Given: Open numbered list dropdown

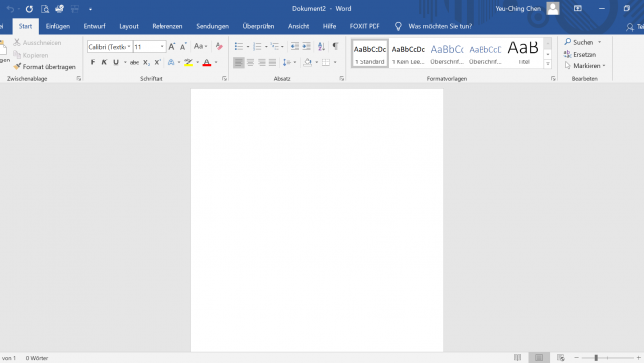Looking at the screenshot, I should pyautogui.click(x=266, y=47).
